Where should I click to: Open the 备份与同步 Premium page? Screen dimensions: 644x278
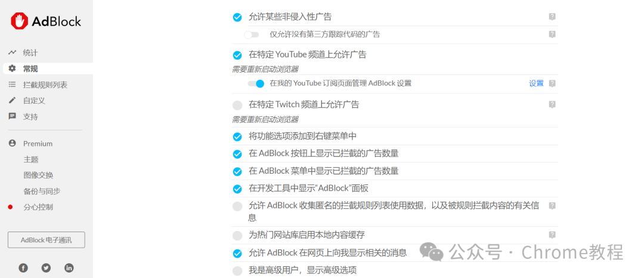tap(42, 192)
